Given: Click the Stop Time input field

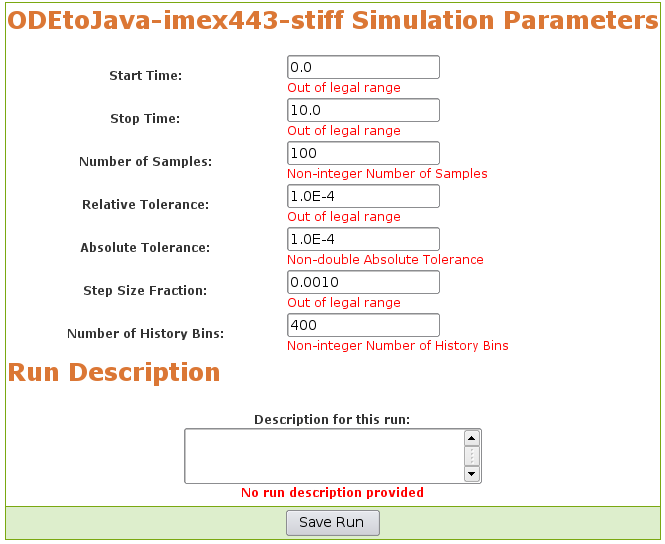Looking at the screenshot, I should click(363, 110).
